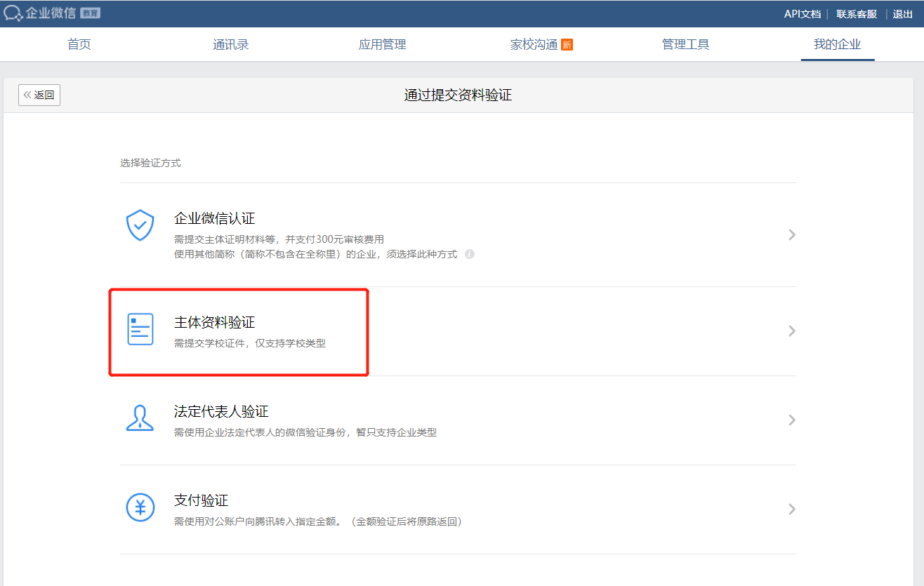Viewport: 924px width, 586px height.
Task: Click 联系客服 in the top bar
Action: (x=856, y=13)
